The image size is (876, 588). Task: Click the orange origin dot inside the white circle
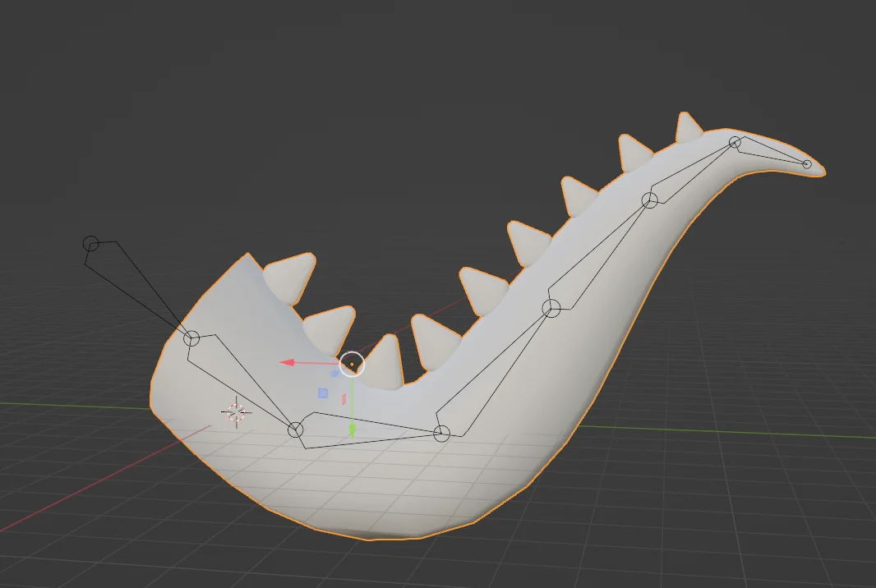click(353, 364)
